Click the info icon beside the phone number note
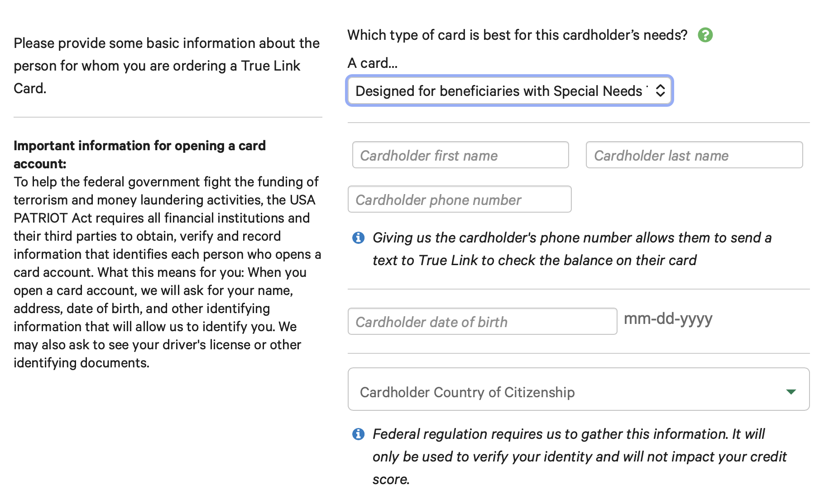 point(358,238)
